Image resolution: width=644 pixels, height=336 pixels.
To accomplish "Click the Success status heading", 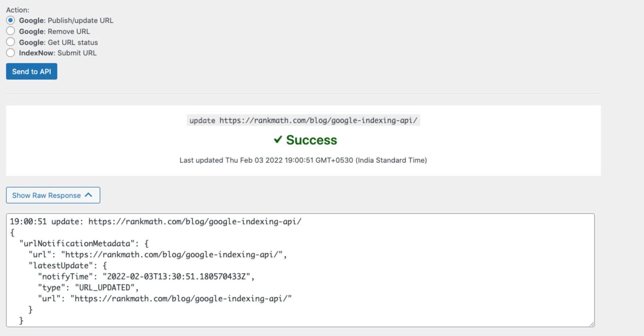I will 311,140.
